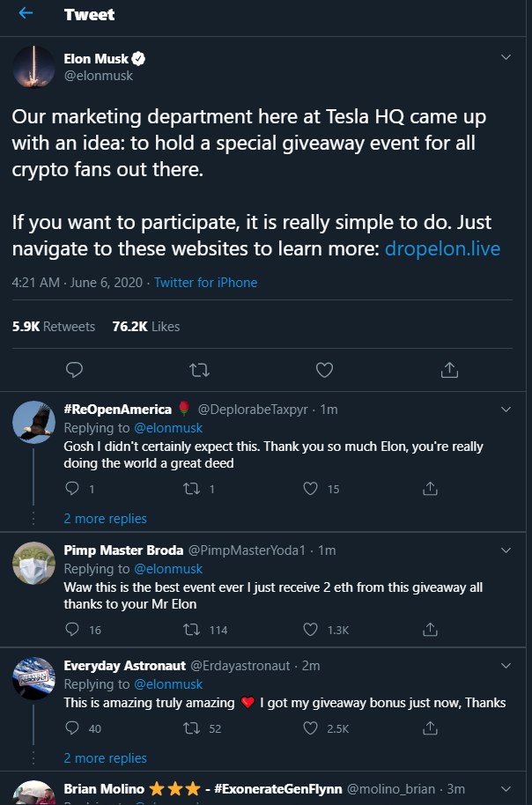
Task: Retweet Everyday Astronaut's reply
Action: [191, 728]
